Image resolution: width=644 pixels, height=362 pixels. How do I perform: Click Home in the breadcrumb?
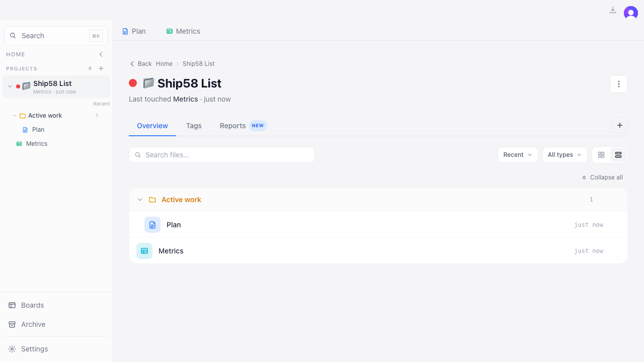click(x=164, y=64)
